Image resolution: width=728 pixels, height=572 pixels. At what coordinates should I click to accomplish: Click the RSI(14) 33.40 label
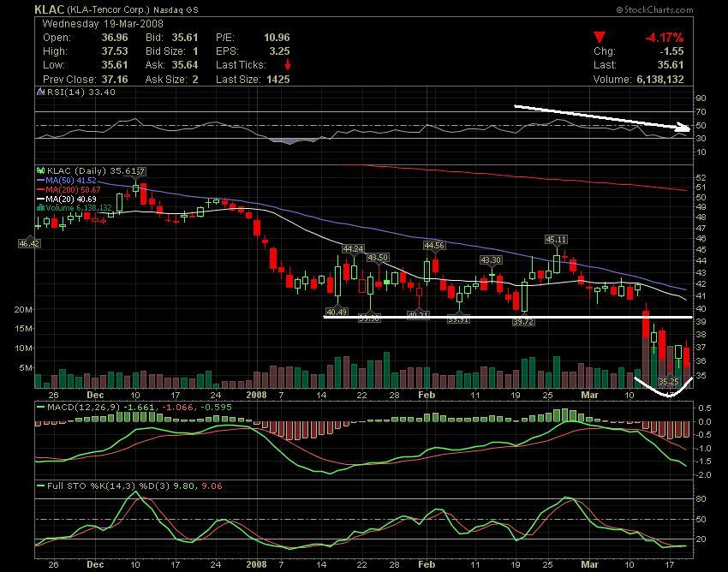[x=81, y=92]
